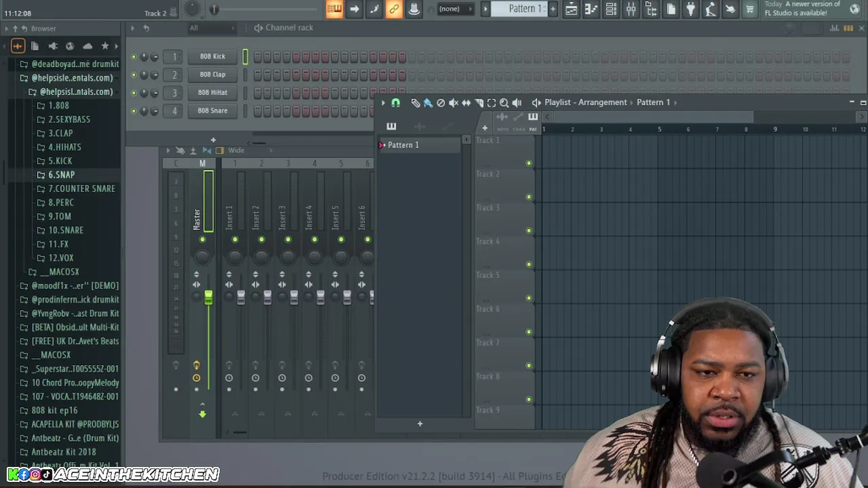Viewport: 868px width, 488px height.
Task: Toggle Playlist snap magnet icon
Action: point(396,102)
